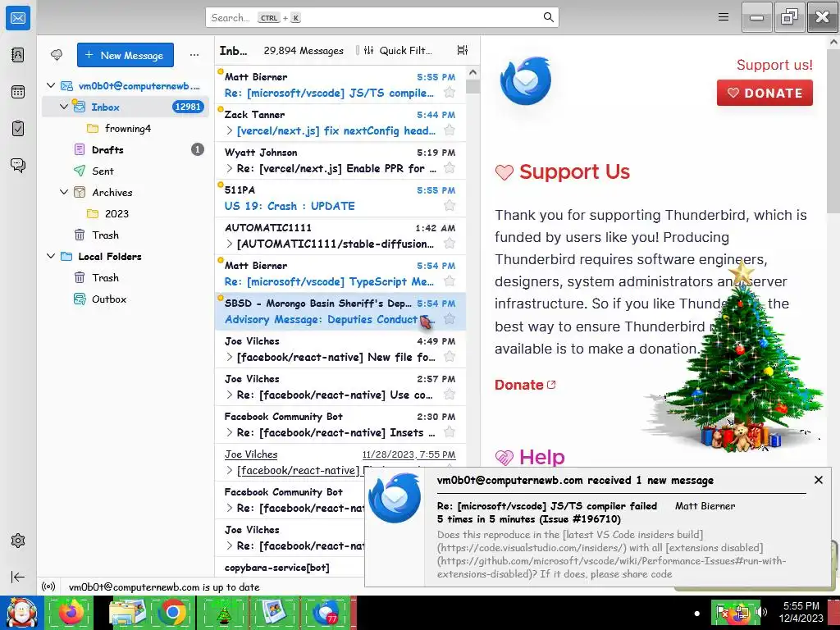Open the Thunderbird hamburger app menu
Screen dimensions: 840x630
point(724,17)
